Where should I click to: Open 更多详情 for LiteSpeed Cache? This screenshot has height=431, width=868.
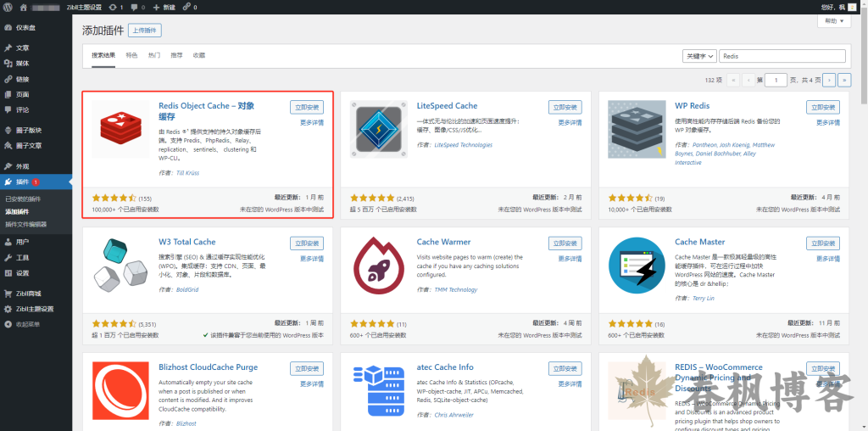click(570, 123)
